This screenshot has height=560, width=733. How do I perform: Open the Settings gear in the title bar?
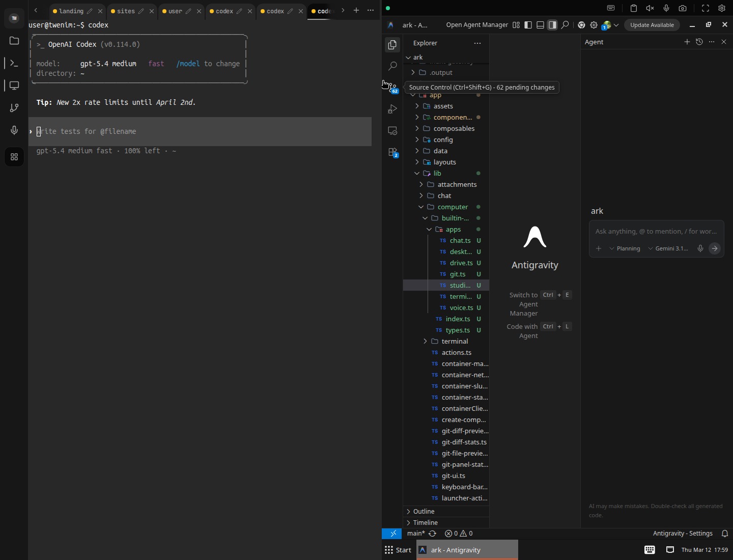click(x=594, y=25)
